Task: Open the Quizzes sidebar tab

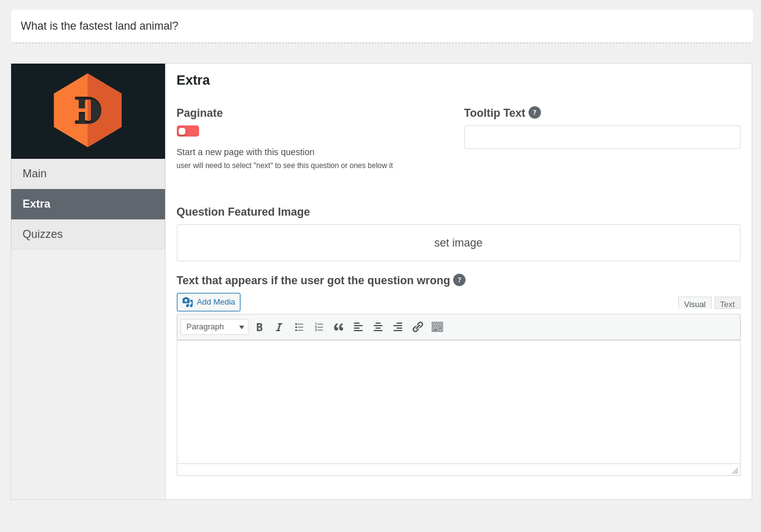Action: [88, 234]
